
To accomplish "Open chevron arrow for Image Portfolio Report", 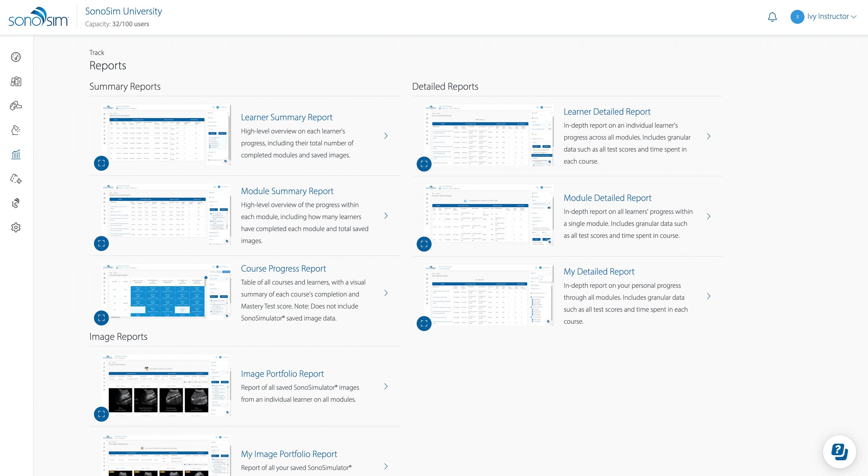I will pyautogui.click(x=386, y=387).
